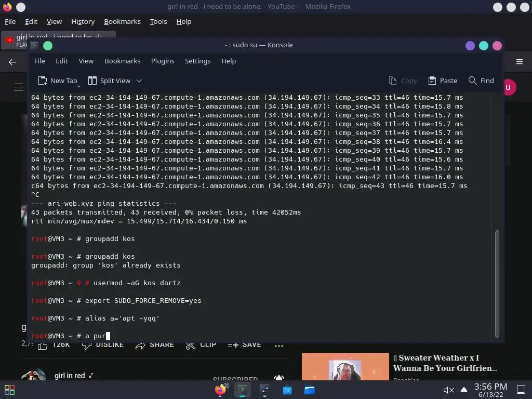Click Firefox icon in taskbar
This screenshot has height=399, width=532.
221,390
